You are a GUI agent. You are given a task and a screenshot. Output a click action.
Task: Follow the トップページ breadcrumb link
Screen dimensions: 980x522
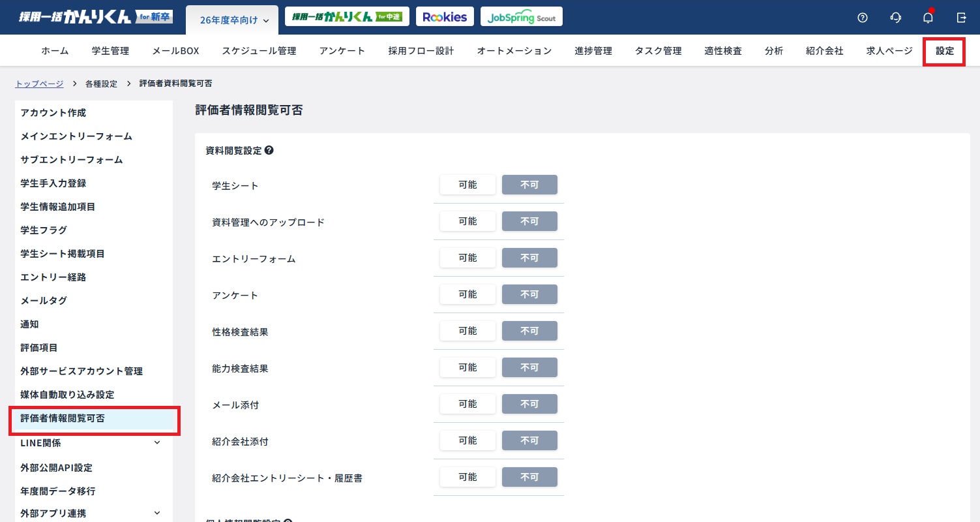pos(39,84)
